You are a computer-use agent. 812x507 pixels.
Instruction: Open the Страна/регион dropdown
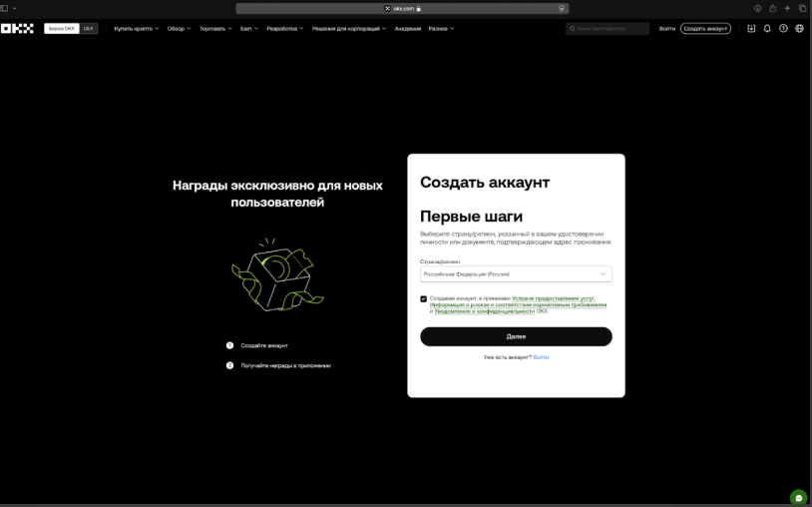[516, 273]
